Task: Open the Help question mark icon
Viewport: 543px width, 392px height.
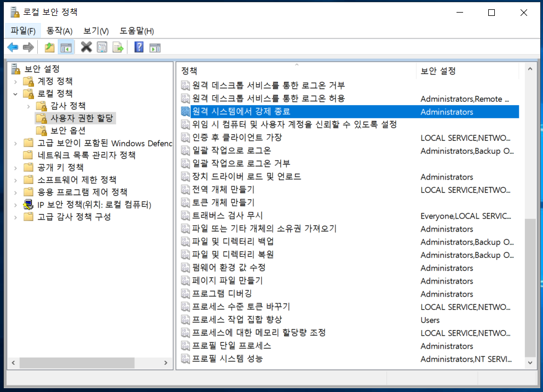Action: 139,47
